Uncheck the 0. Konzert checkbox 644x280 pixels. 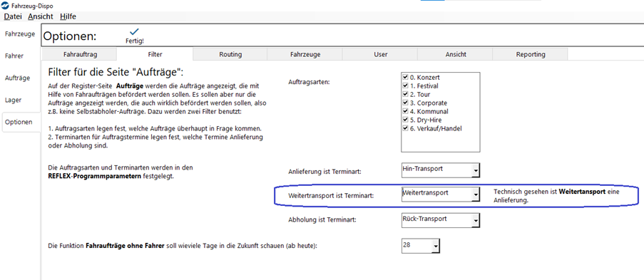[405, 77]
